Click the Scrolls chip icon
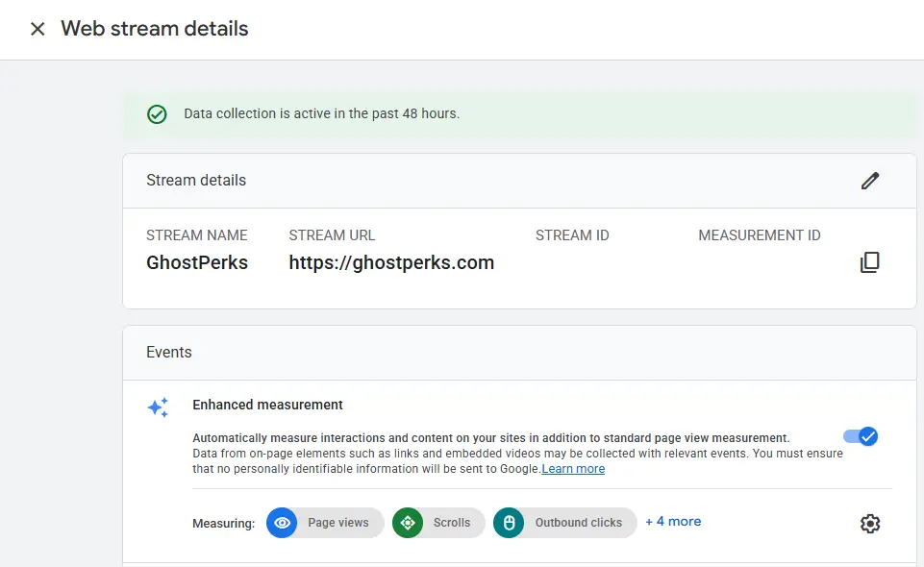Screen dimensions: 924x567 click(408, 523)
